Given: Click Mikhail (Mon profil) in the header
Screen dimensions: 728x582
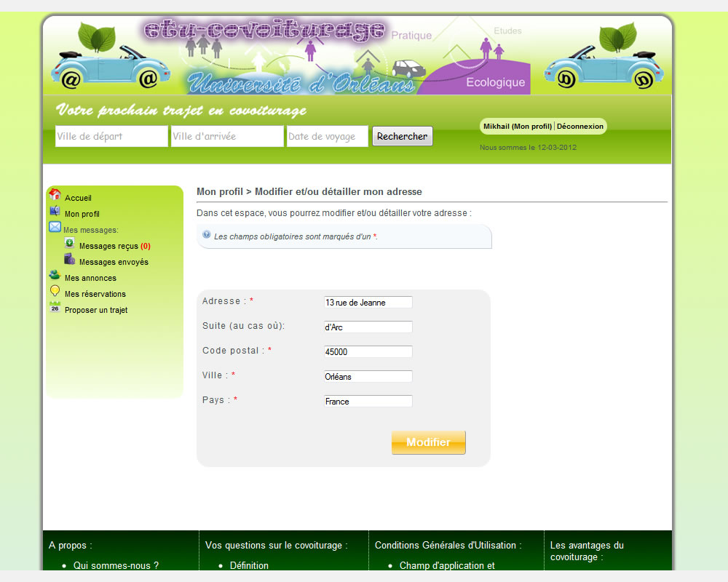Looking at the screenshot, I should pos(517,127).
